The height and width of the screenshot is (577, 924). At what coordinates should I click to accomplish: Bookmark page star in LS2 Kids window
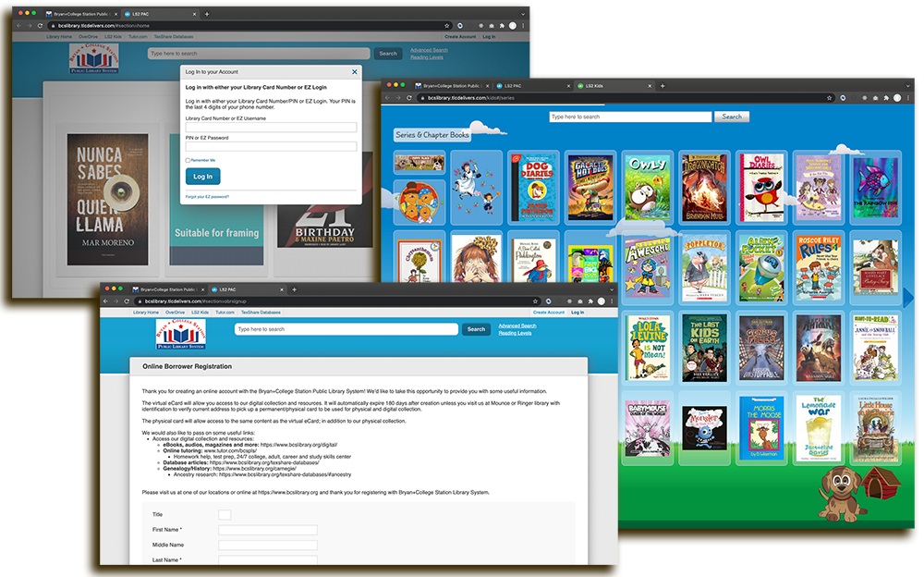pyautogui.click(x=829, y=98)
